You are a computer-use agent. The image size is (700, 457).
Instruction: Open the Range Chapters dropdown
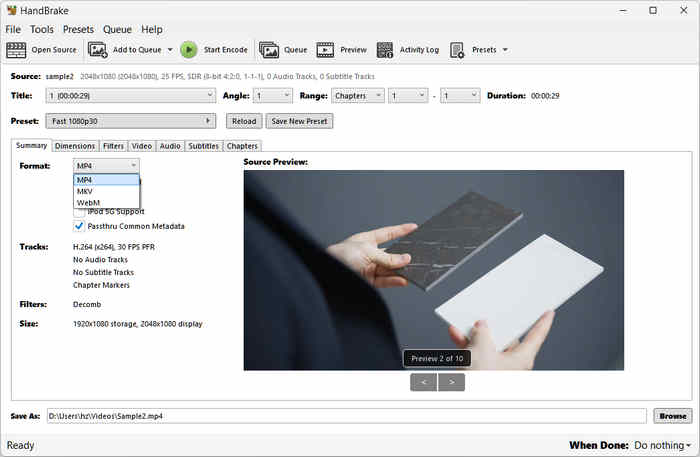[x=357, y=96]
